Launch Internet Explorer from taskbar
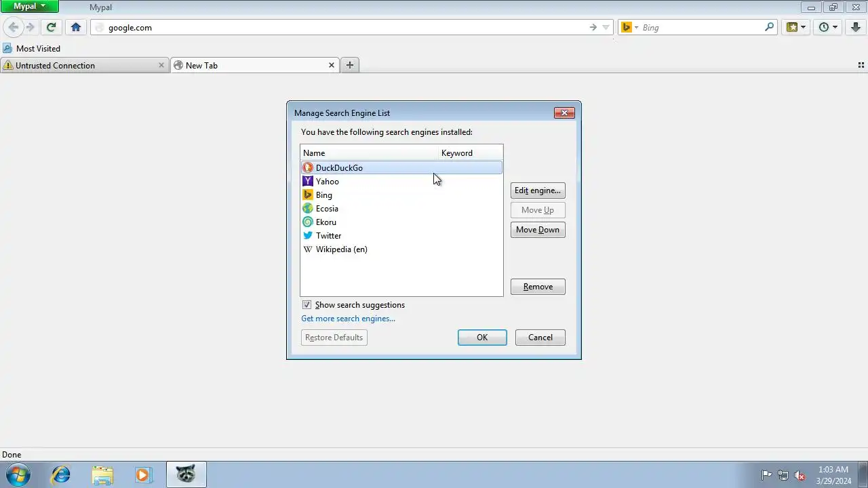The width and height of the screenshot is (868, 488). tap(61, 474)
